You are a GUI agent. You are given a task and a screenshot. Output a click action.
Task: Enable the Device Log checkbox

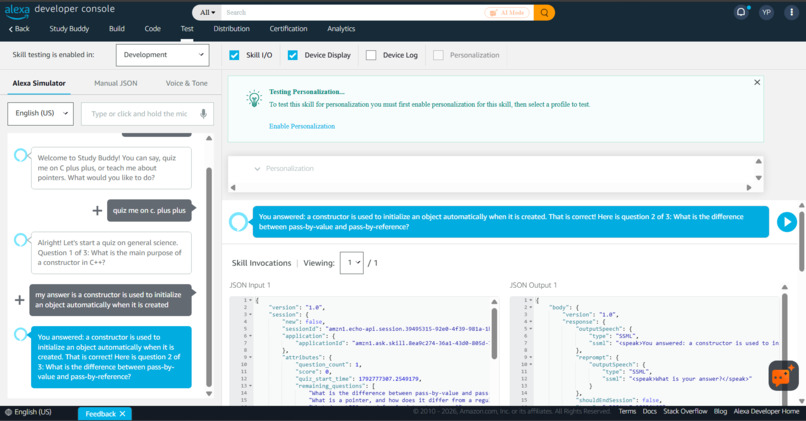click(371, 55)
